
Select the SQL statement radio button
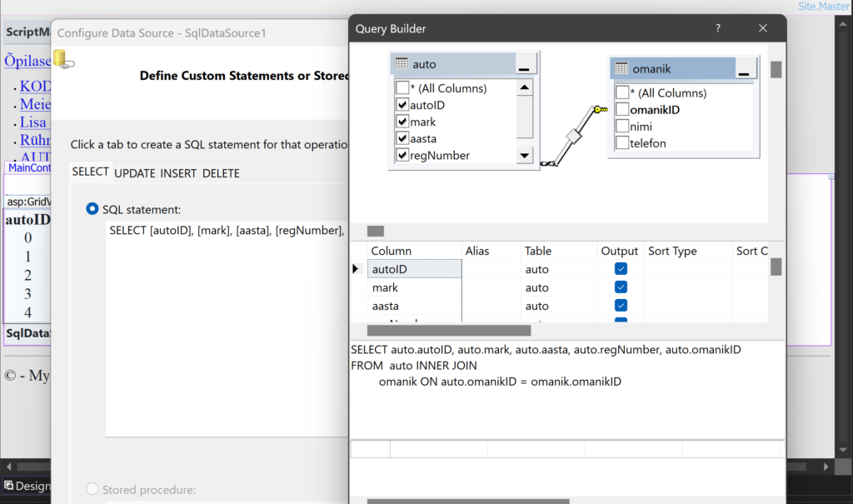tap(92, 209)
